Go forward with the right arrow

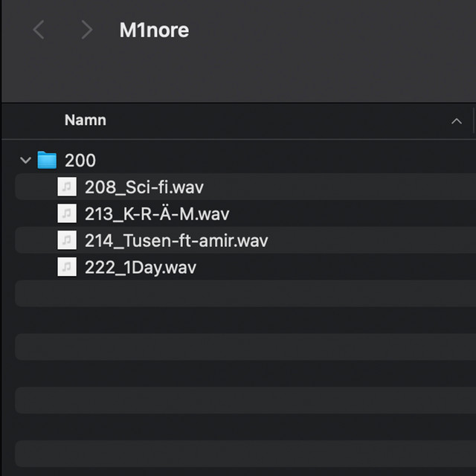click(87, 30)
